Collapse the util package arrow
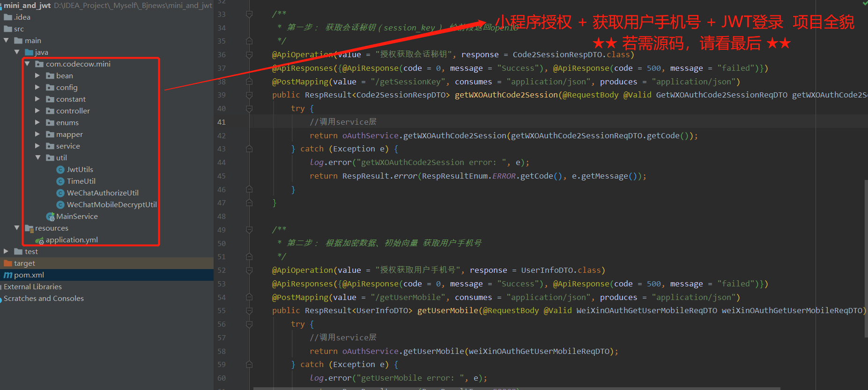This screenshot has width=868, height=390. 38,157
